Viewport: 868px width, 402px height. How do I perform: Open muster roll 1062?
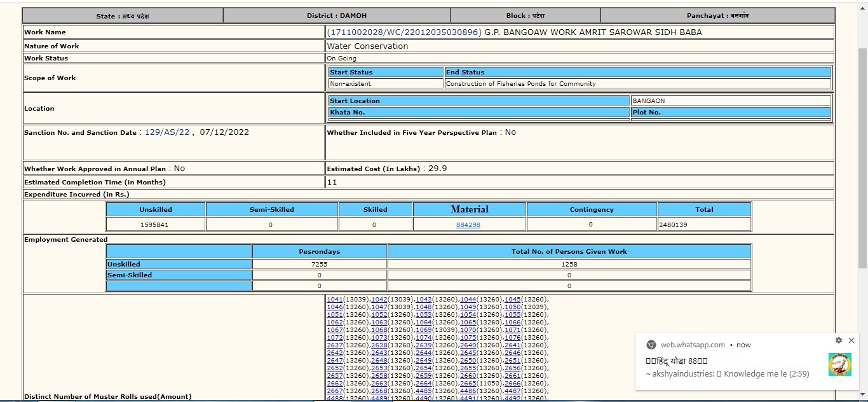pos(335,322)
